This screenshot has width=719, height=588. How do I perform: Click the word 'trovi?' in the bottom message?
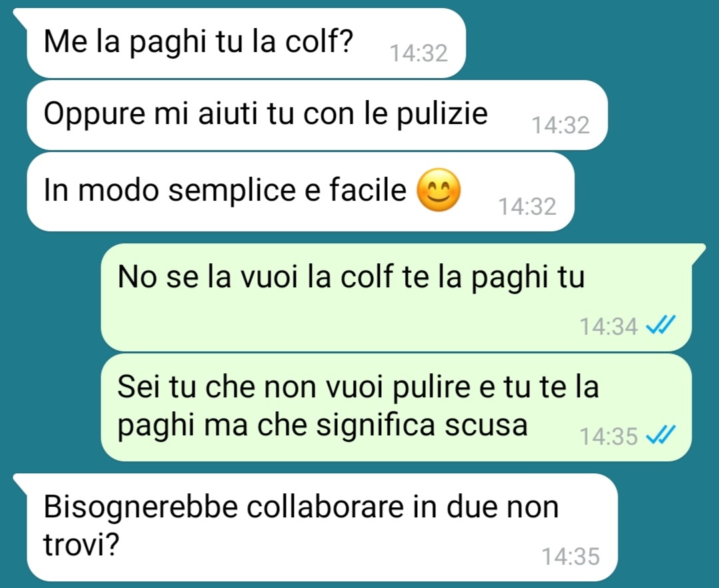point(81,545)
